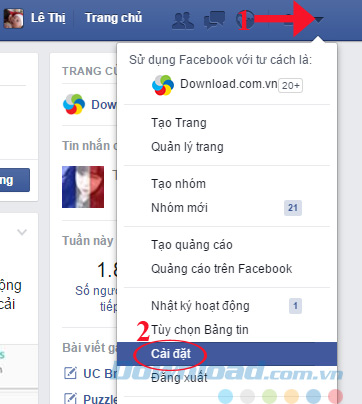Image resolution: width=362 pixels, height=404 pixels.
Task: Click the edit icon beside UC Br post
Action: click(70, 373)
